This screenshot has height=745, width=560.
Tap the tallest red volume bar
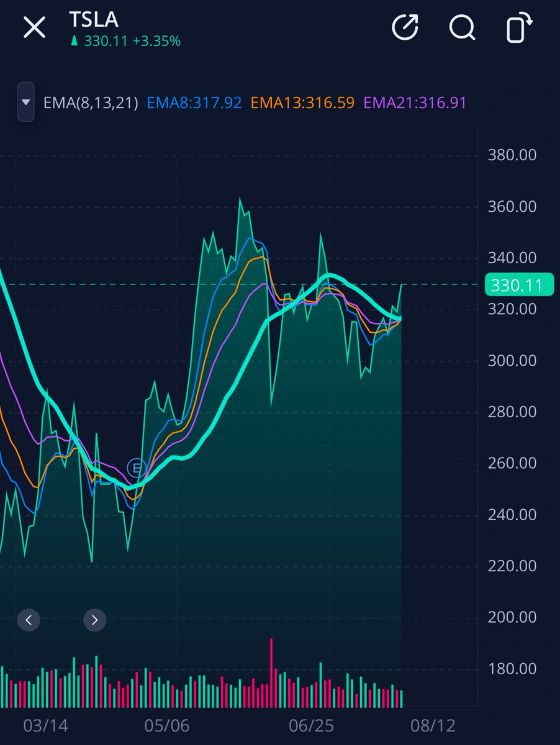pos(271,672)
